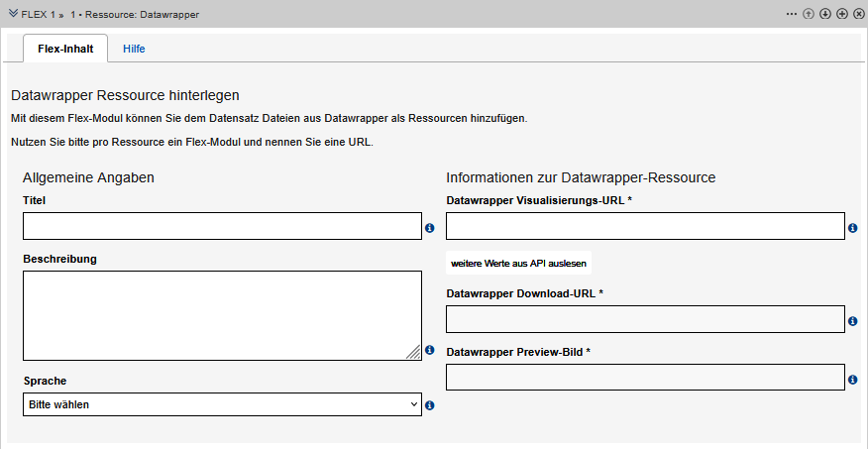Image resolution: width=868 pixels, height=449 pixels.
Task: Show info for Preview-Bild field
Action: [x=852, y=380]
